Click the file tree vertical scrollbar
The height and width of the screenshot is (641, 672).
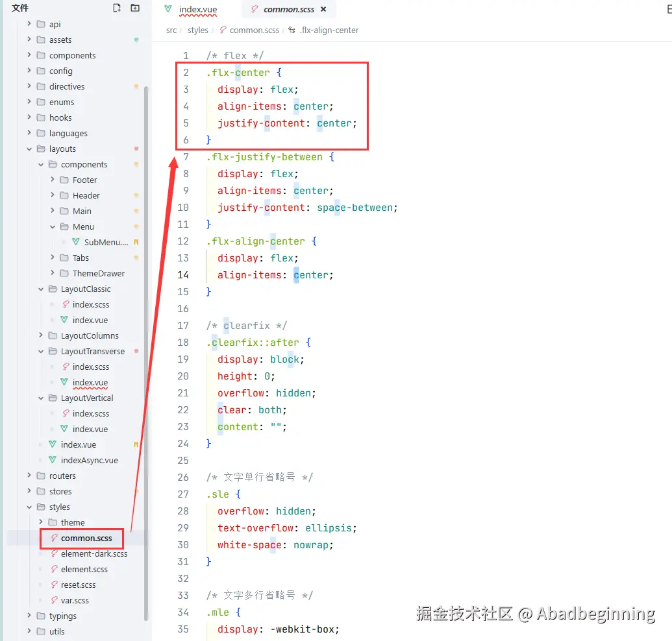pos(146,354)
